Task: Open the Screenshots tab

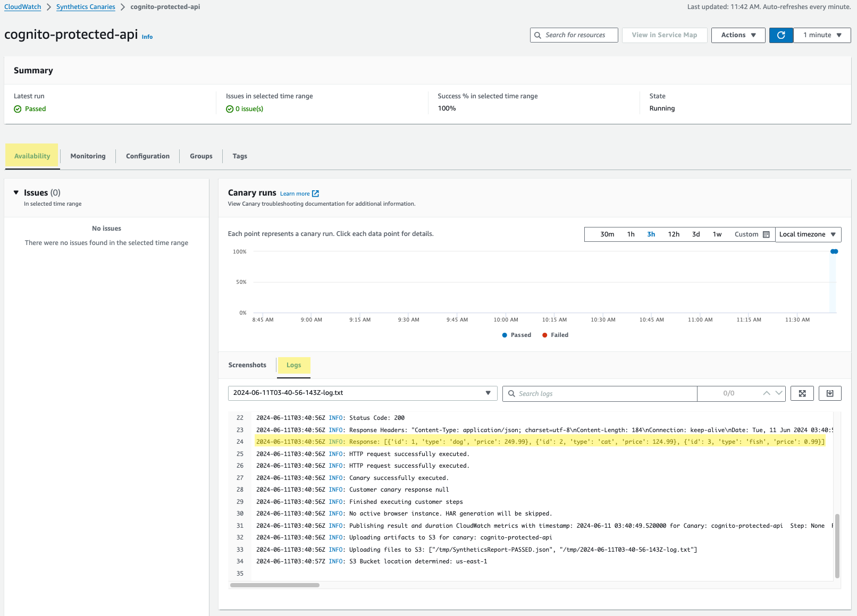Action: 247,365
